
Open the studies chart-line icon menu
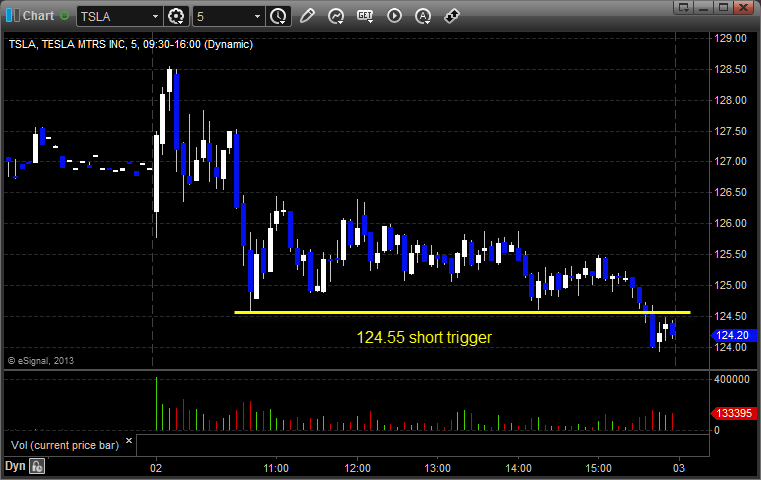336,16
